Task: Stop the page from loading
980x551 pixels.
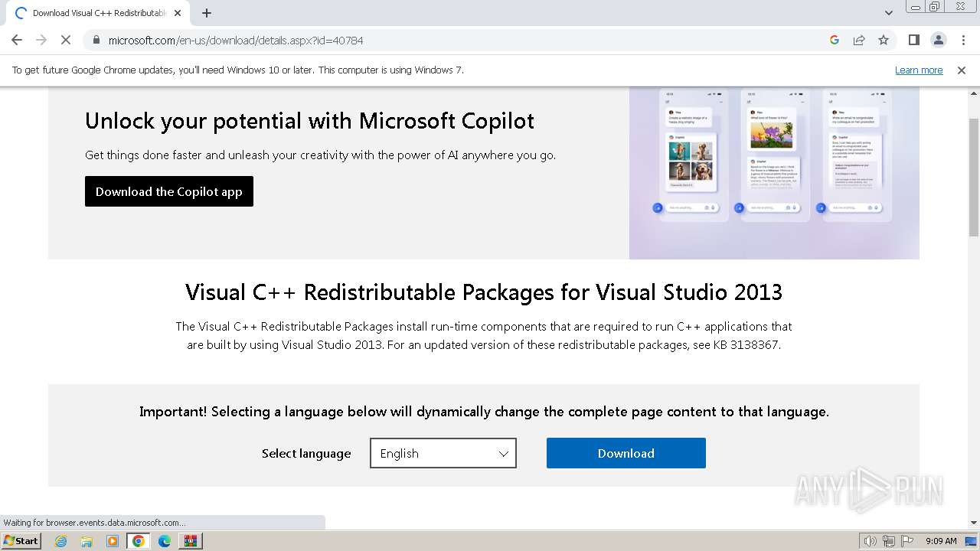Action: click(x=66, y=40)
